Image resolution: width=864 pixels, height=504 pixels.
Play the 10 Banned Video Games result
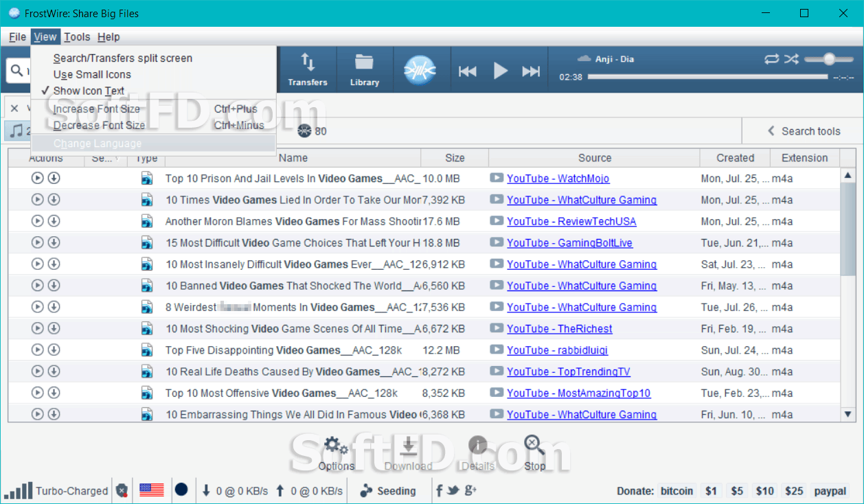(38, 286)
